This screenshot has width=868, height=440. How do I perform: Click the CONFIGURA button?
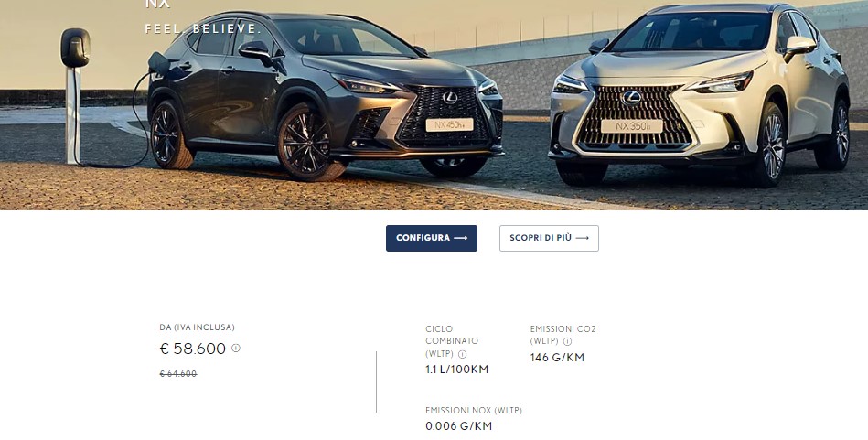pyautogui.click(x=431, y=238)
